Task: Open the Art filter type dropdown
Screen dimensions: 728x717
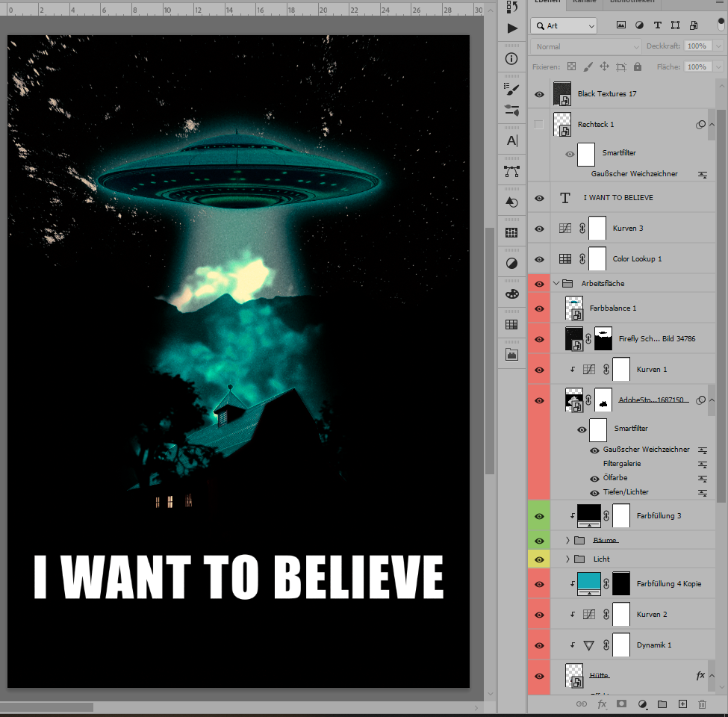Action: pyautogui.click(x=564, y=26)
